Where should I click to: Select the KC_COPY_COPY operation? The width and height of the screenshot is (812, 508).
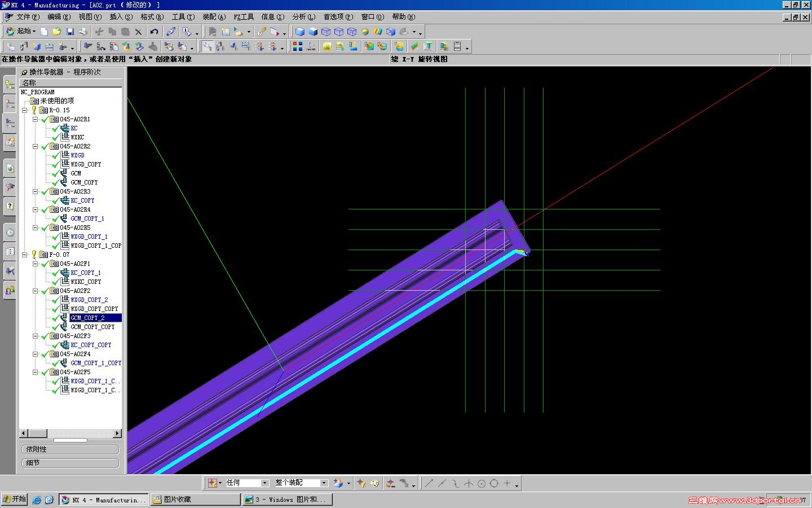(91, 345)
